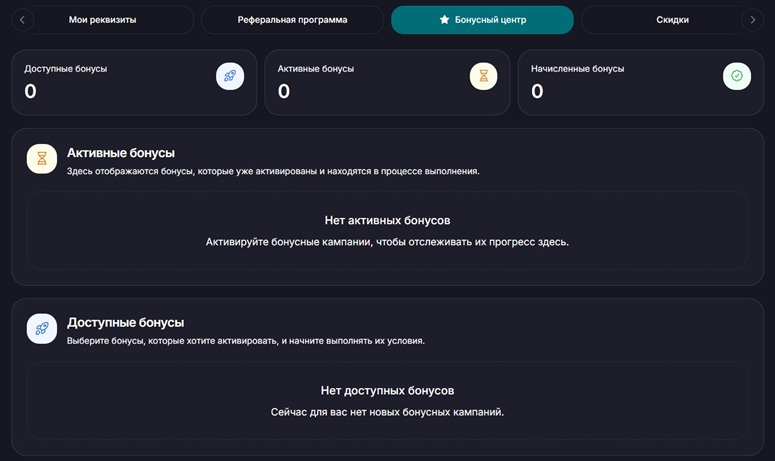Open the Активные бонусы counter card

[x=388, y=83]
